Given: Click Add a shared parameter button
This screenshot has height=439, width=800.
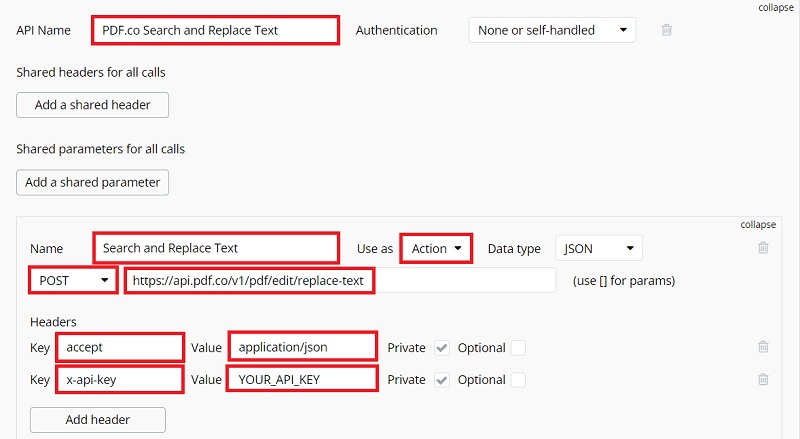Looking at the screenshot, I should point(93,182).
